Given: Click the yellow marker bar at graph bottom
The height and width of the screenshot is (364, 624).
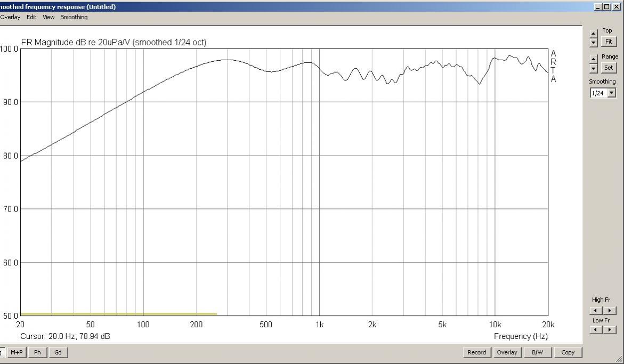Looking at the screenshot, I should [x=119, y=314].
